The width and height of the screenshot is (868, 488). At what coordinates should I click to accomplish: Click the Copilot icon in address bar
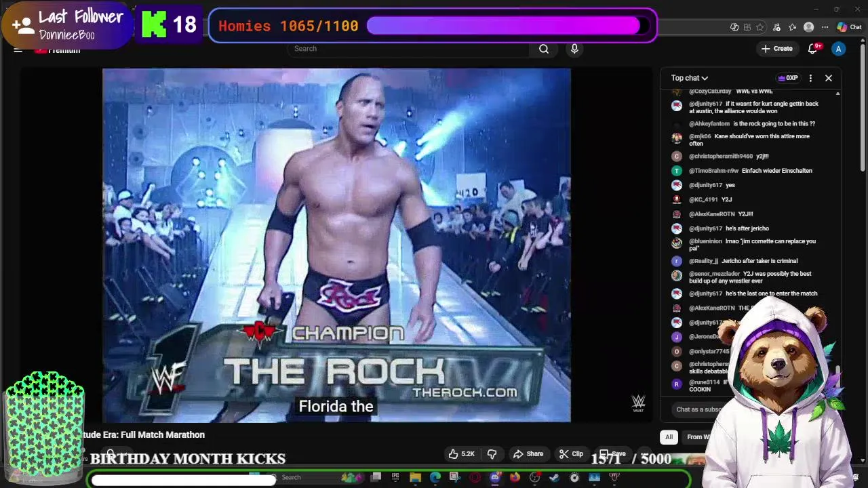[x=734, y=27]
